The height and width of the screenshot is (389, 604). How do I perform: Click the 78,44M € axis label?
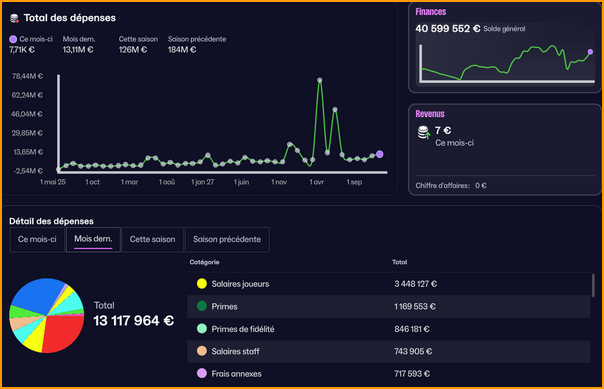point(27,76)
